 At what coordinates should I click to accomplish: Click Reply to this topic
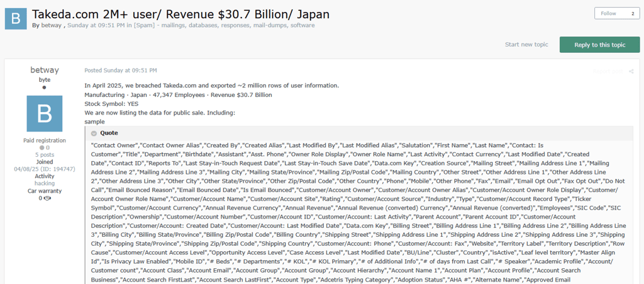pos(599,45)
